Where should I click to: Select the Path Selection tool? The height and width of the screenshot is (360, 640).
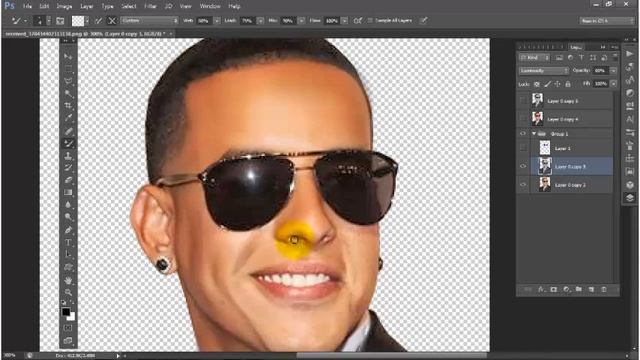coord(68,255)
